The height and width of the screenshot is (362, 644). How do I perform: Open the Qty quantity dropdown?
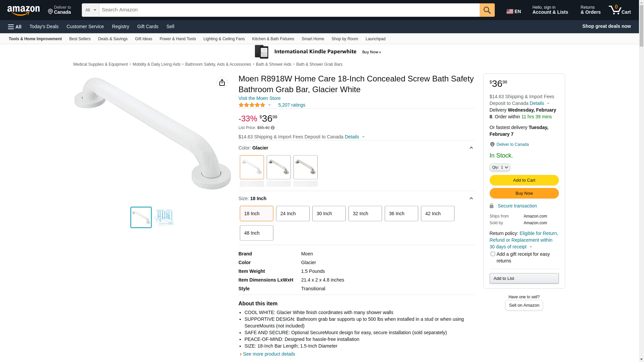[499, 167]
